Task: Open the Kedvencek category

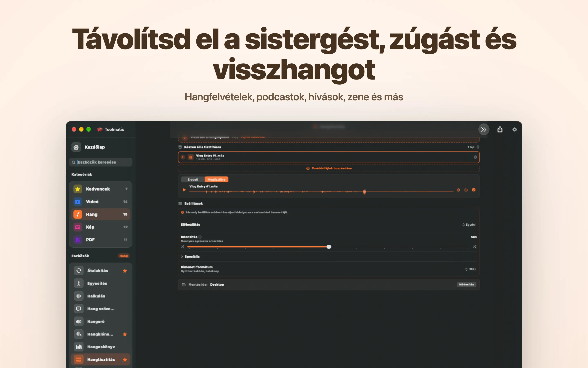Action: coord(101,189)
